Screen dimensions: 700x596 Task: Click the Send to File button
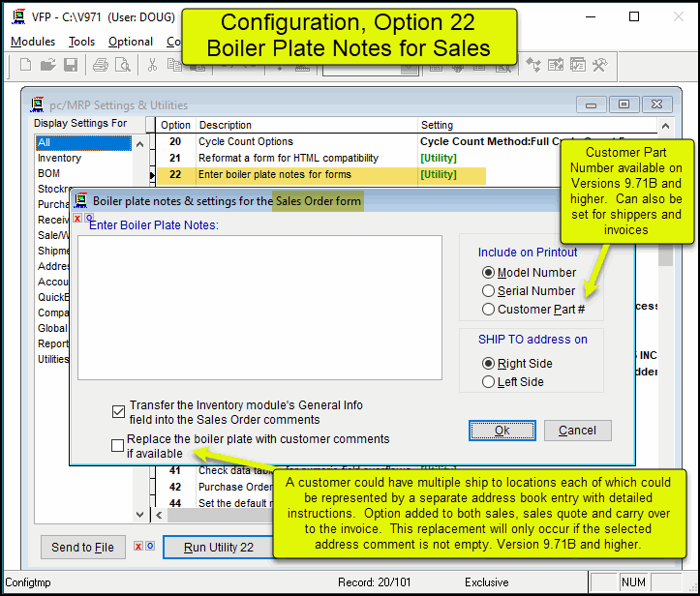click(x=83, y=548)
